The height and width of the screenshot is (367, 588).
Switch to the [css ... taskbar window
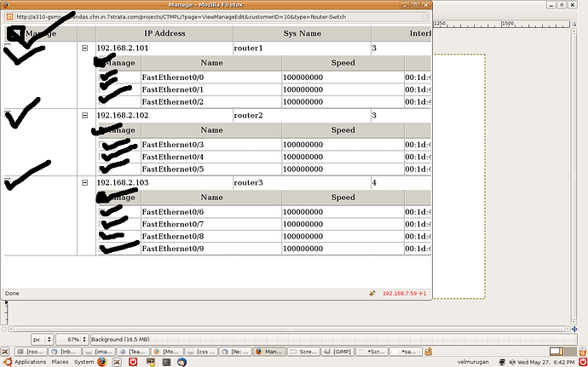point(202,352)
